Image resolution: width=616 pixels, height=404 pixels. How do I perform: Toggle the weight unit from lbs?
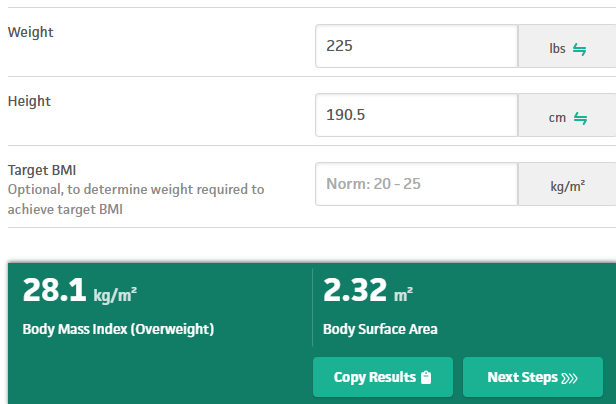pyautogui.click(x=566, y=47)
